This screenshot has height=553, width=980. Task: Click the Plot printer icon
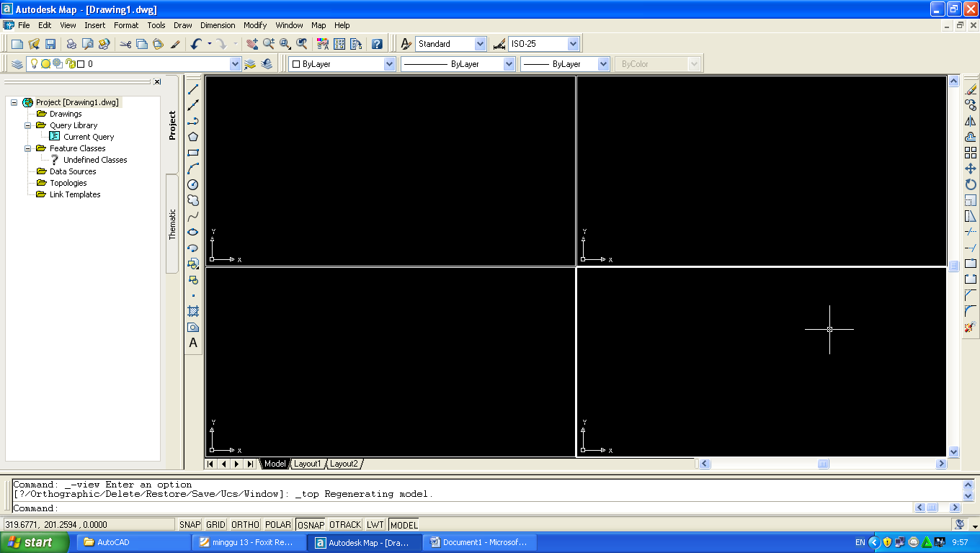coord(71,44)
